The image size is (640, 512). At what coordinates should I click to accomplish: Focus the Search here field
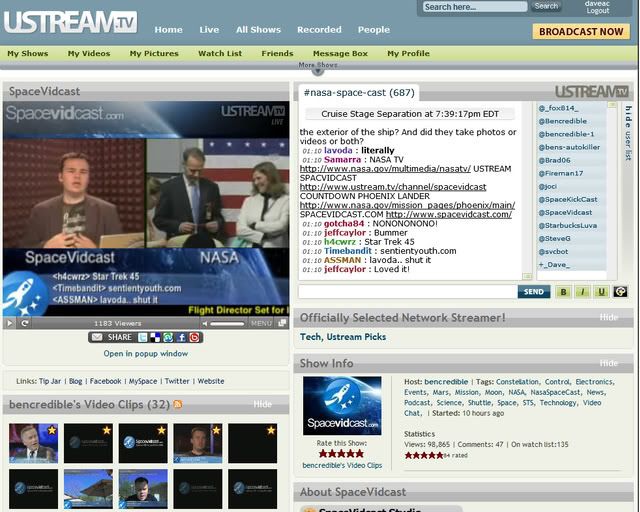[x=475, y=7]
